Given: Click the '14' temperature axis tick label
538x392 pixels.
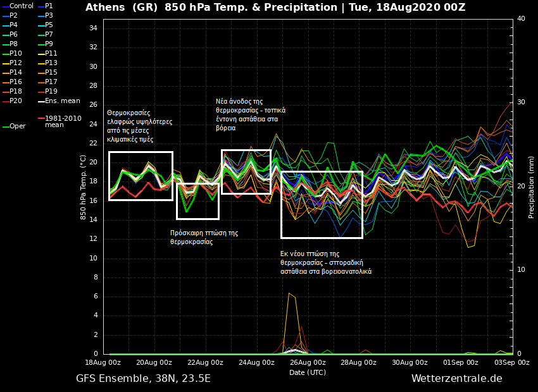Looking at the screenshot, I should (93, 219).
